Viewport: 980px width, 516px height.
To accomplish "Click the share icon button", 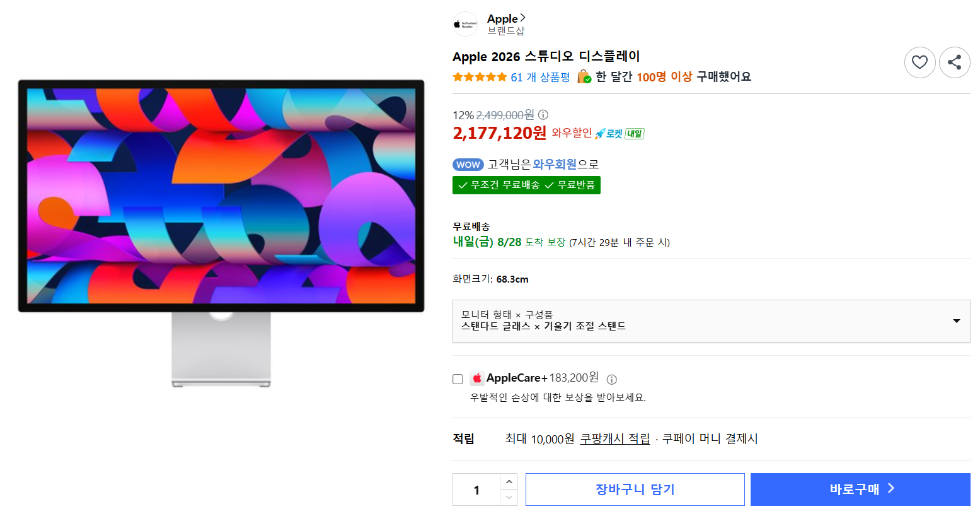I will 954,62.
